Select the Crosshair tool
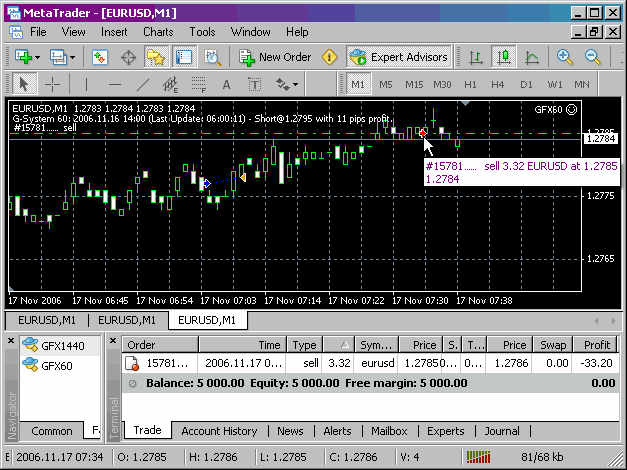 [52, 84]
